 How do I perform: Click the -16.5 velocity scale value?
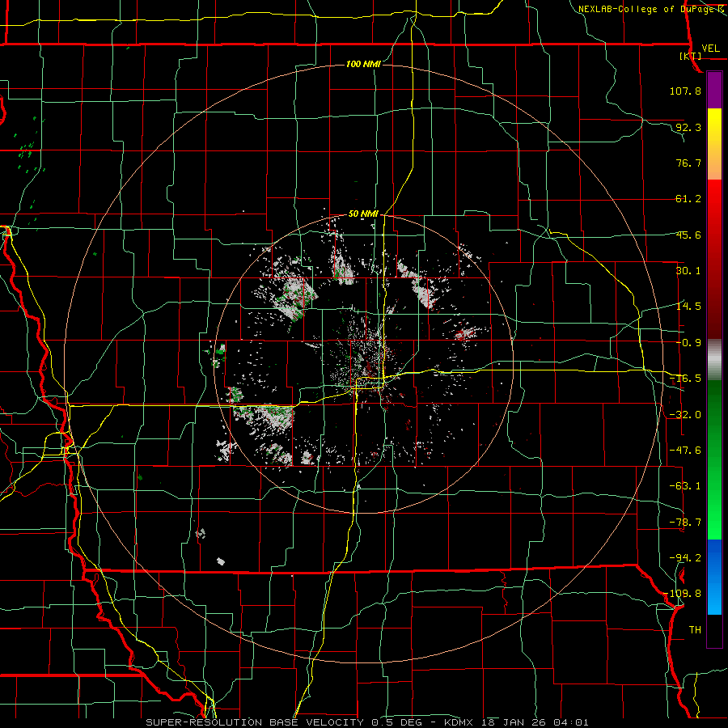coord(685,379)
